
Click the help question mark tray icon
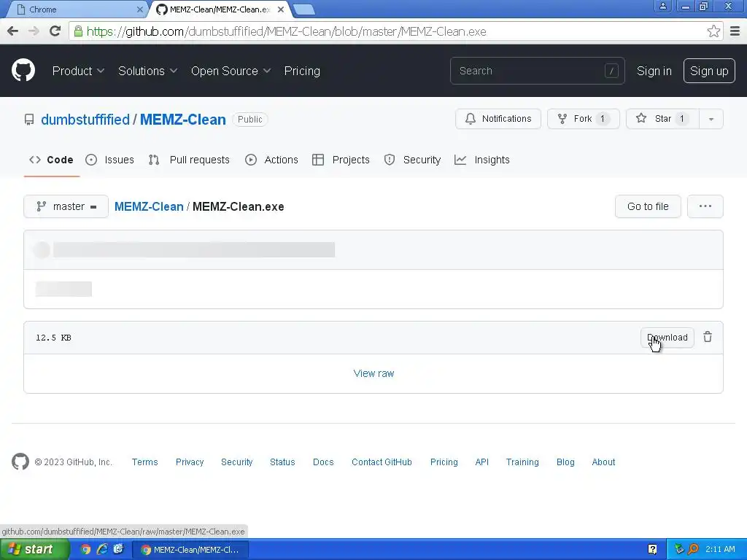[x=653, y=549]
